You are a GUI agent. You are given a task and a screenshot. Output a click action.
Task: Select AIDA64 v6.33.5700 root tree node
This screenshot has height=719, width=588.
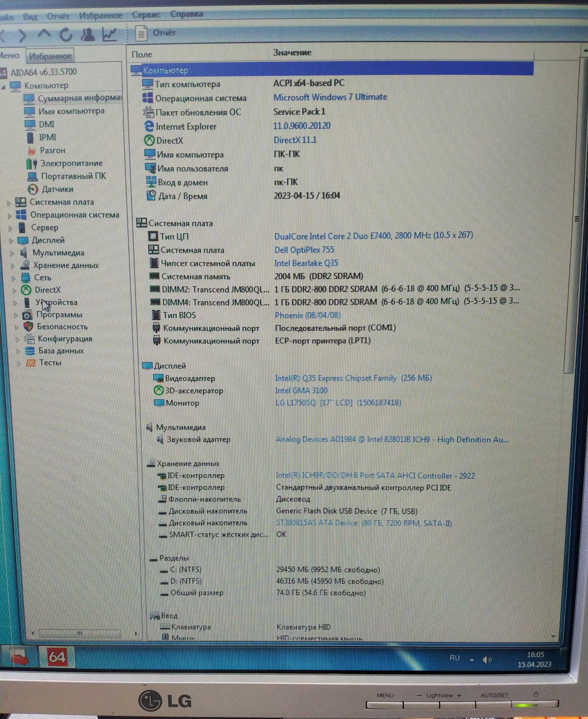[43, 72]
